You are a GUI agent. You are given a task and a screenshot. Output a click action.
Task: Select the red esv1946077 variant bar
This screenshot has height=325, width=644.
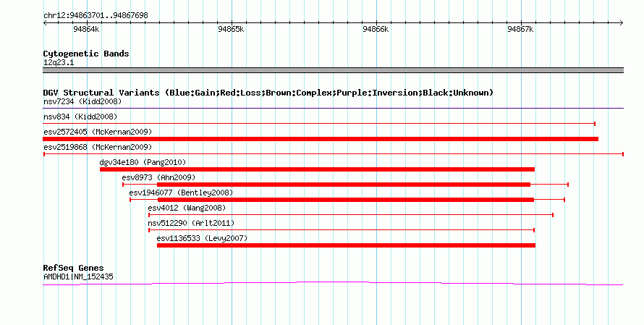pos(347,200)
